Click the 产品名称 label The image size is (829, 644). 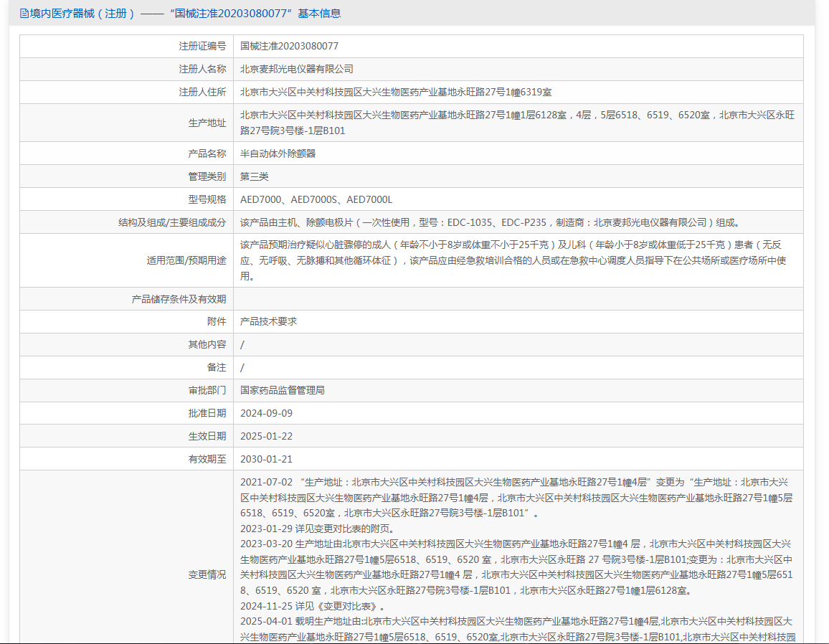[x=207, y=154]
